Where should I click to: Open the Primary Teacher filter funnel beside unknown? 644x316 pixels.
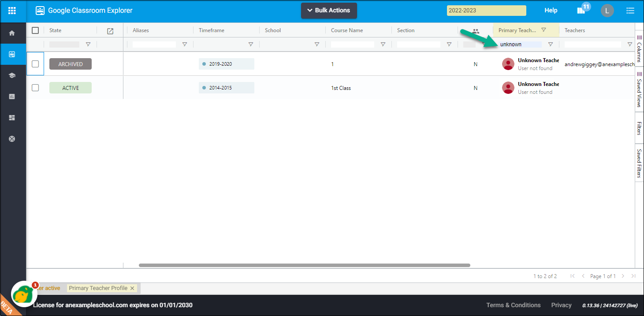point(551,45)
